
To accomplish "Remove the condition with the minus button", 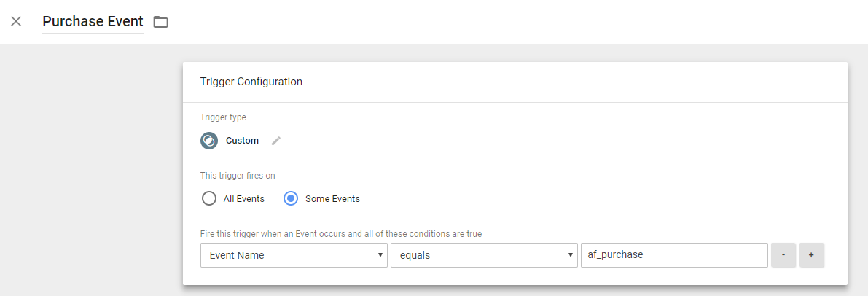I will tap(783, 255).
